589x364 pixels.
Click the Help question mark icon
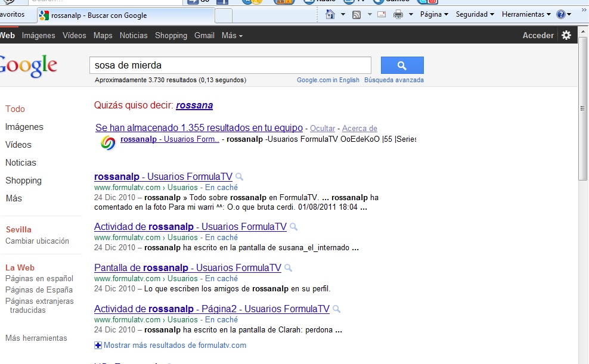(560, 14)
